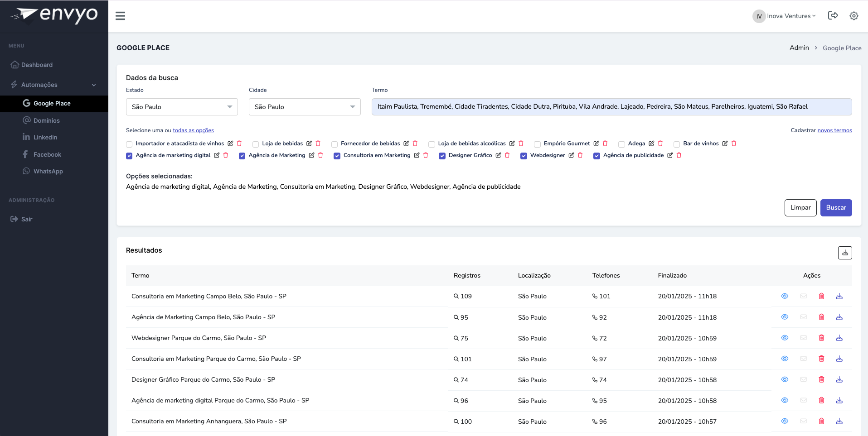Delete the Loja de bebidas term
The width and height of the screenshot is (868, 436).
[x=318, y=144]
